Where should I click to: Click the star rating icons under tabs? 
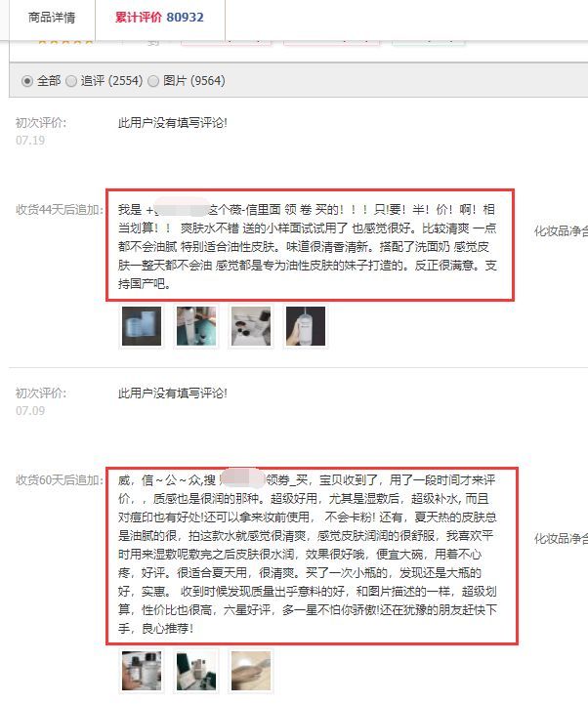click(65, 42)
